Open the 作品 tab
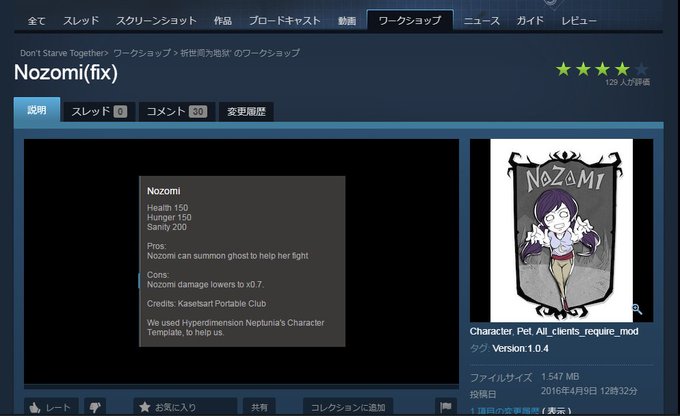The width and height of the screenshot is (680, 416). (x=222, y=21)
